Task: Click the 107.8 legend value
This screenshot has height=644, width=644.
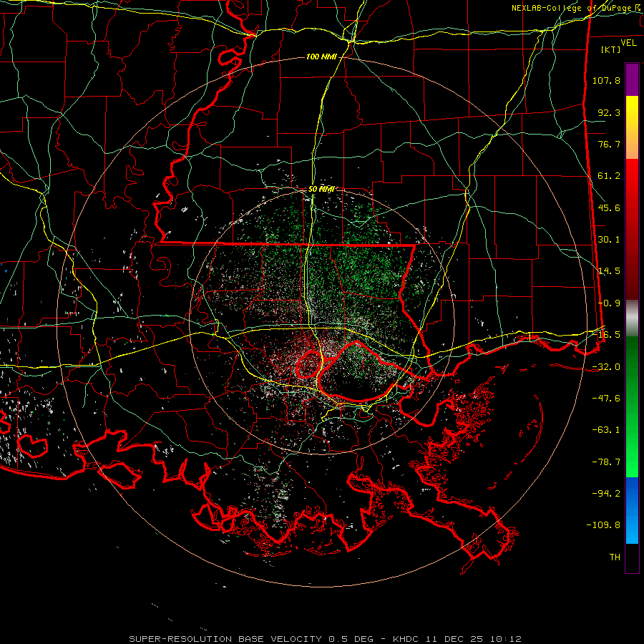Action: (x=606, y=80)
